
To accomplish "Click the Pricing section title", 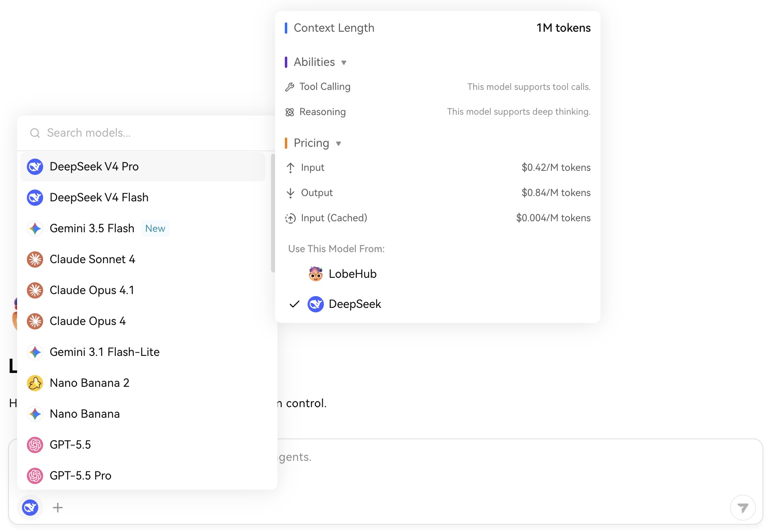I will click(312, 143).
